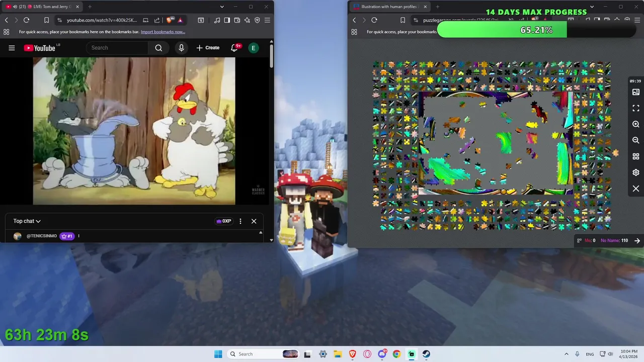This screenshot has width=644, height=362.
Task: Click the youtube.com address bar
Action: [103, 20]
